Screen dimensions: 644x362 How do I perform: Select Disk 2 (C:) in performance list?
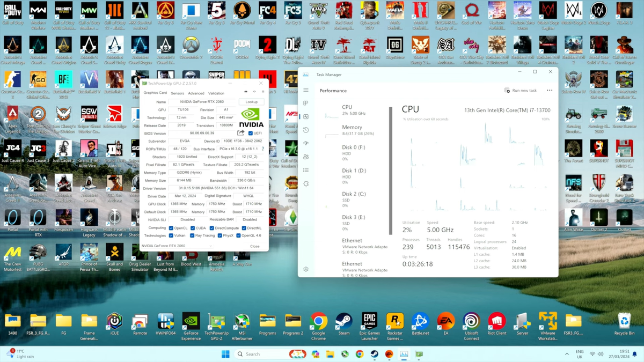(x=355, y=200)
